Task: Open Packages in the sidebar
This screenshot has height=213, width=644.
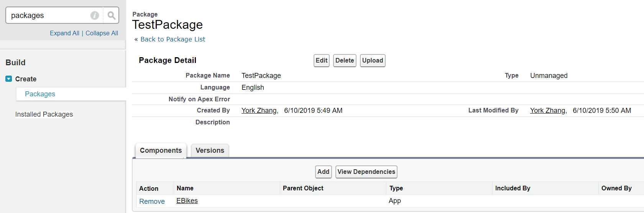Action: coord(40,94)
